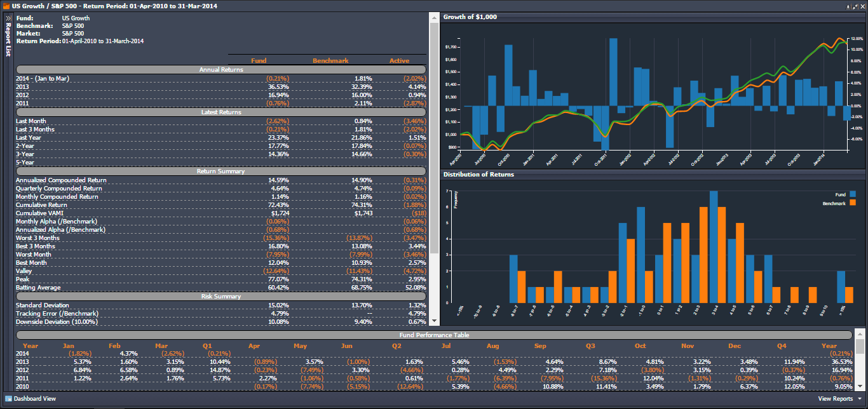Click the Return Summary section header
The width and height of the screenshot is (868, 409).
pyautogui.click(x=220, y=171)
